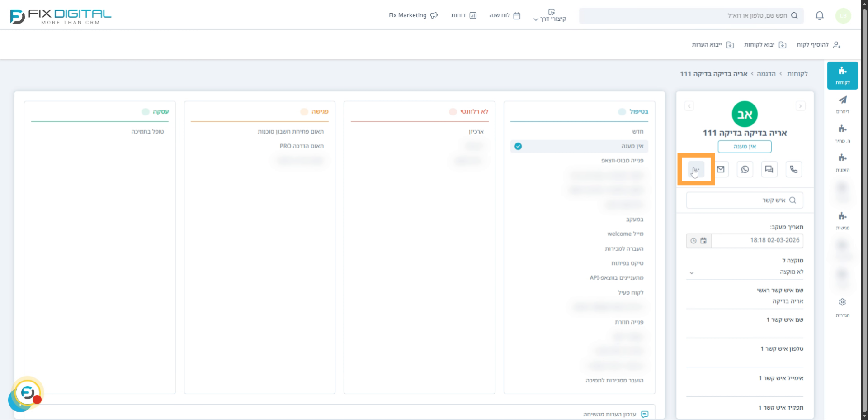Select the חדש status option
Screen dimensions: 868x420
coord(637,132)
